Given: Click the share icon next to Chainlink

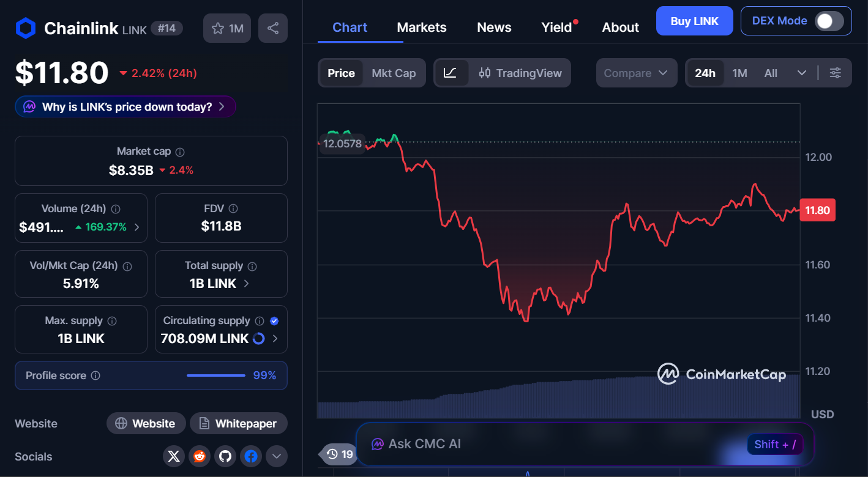Looking at the screenshot, I should pos(273,28).
